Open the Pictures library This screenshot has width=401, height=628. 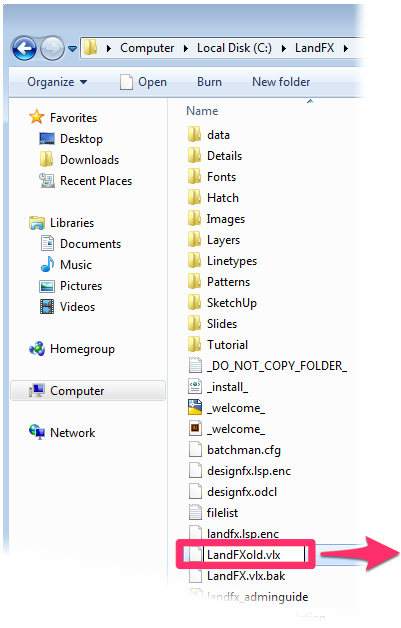pyautogui.click(x=81, y=286)
